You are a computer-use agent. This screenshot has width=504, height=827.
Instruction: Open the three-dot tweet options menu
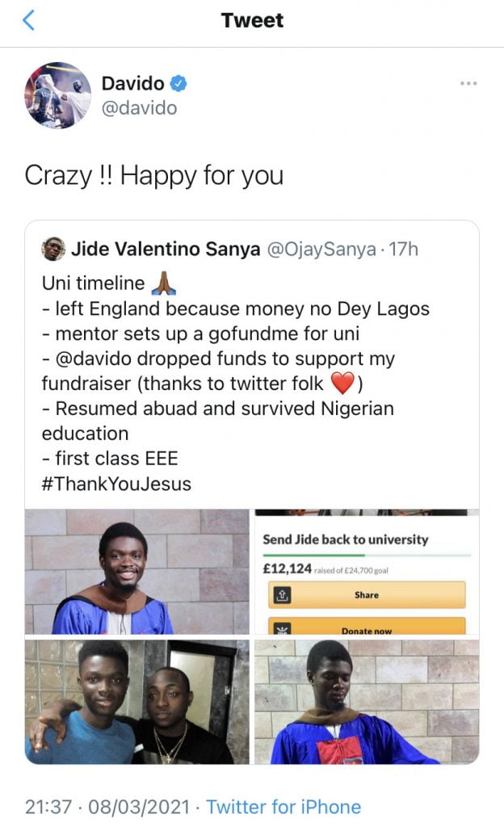468,83
